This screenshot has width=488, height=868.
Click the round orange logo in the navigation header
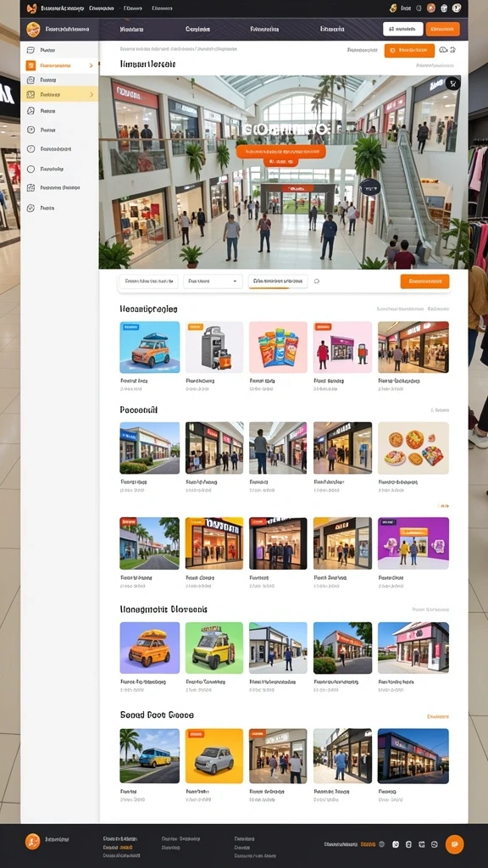tap(33, 30)
